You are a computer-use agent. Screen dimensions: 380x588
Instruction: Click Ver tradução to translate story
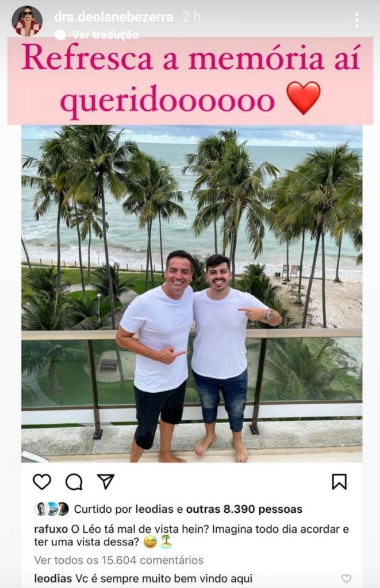(x=105, y=35)
